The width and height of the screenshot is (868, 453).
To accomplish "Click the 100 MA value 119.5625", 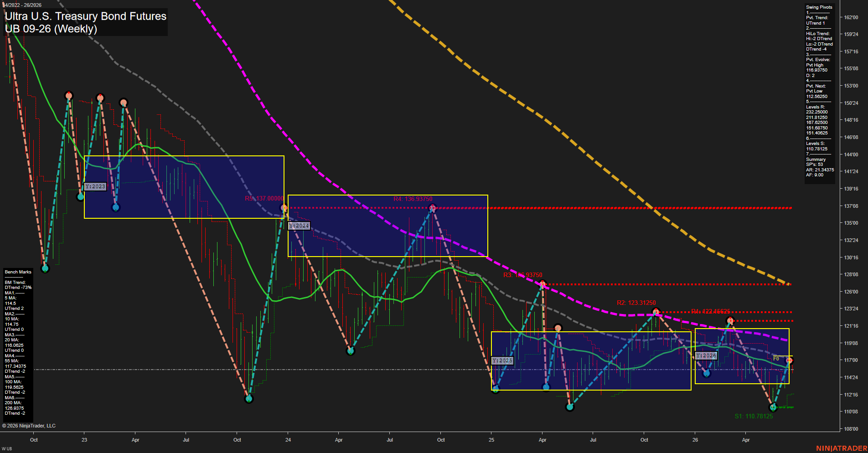I will click(14, 387).
